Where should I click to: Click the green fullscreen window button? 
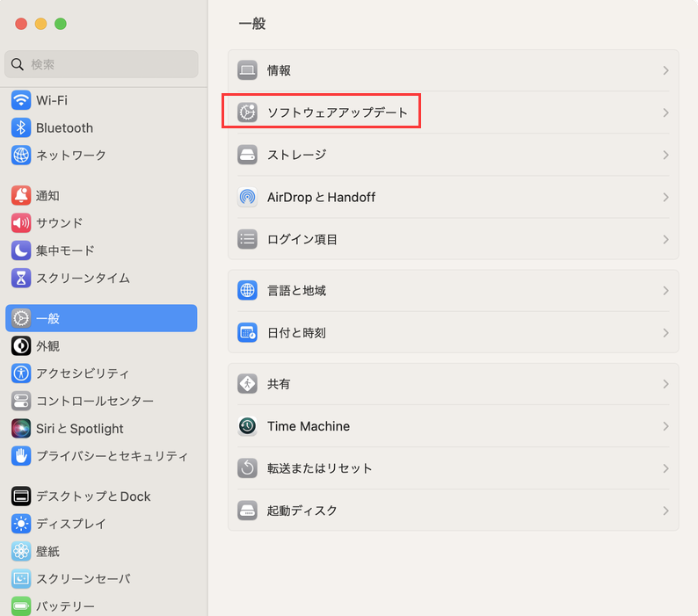coord(61,24)
